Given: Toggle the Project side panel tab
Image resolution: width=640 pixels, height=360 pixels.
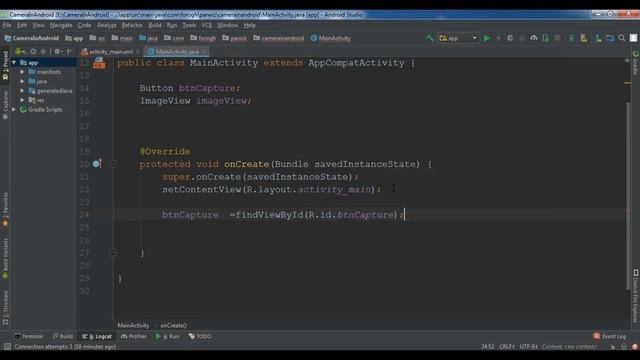Looking at the screenshot, I should (x=5, y=66).
